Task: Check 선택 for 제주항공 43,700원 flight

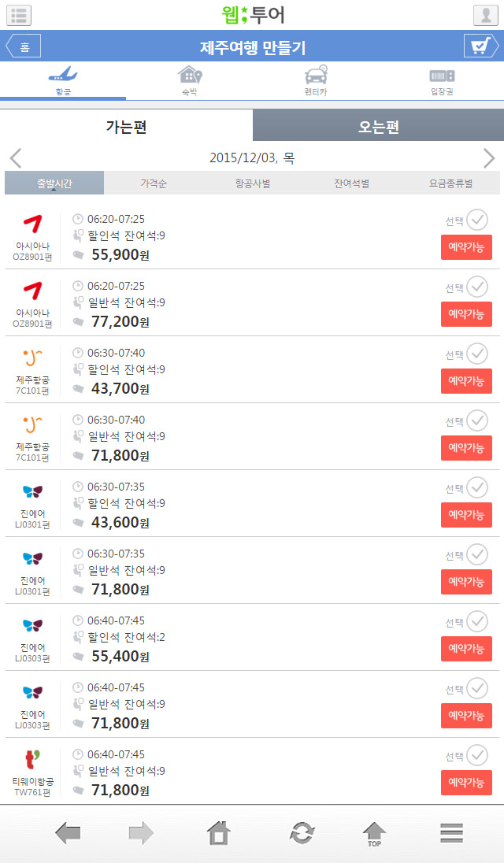Action: pyautogui.click(x=477, y=354)
